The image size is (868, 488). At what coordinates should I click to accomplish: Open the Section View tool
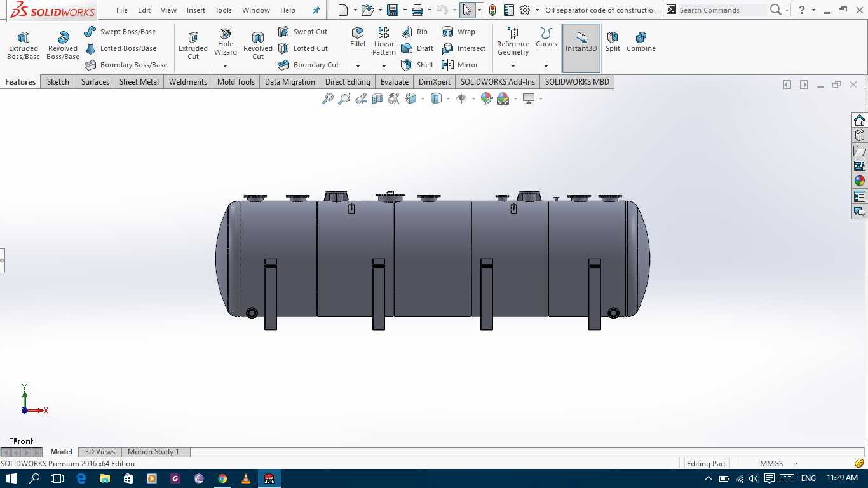point(377,98)
